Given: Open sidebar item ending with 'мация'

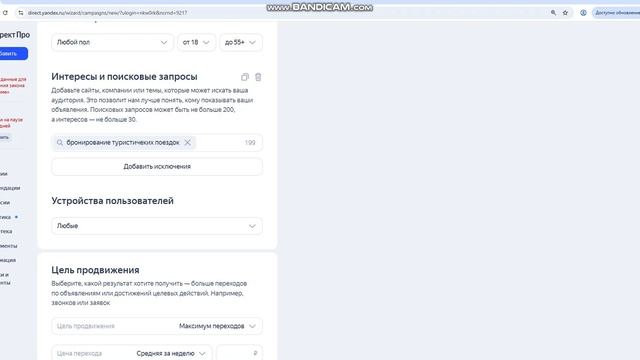Looking at the screenshot, I should pyautogui.click(x=8, y=260).
